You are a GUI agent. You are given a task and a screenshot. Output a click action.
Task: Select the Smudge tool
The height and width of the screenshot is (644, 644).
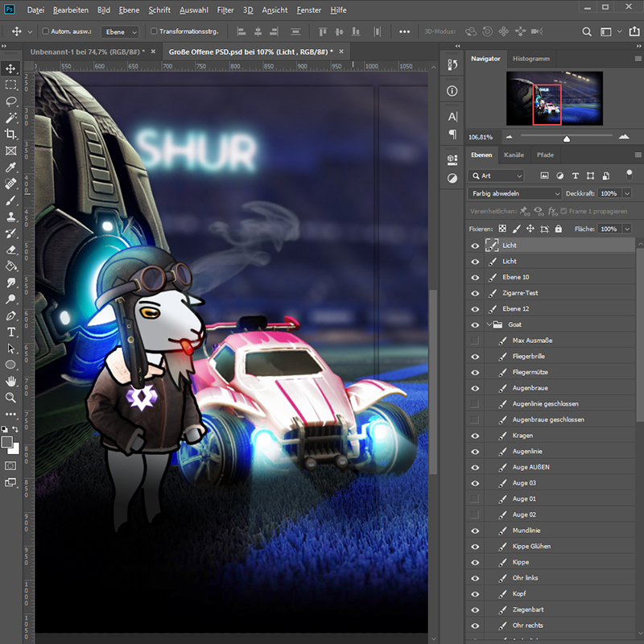point(10,283)
